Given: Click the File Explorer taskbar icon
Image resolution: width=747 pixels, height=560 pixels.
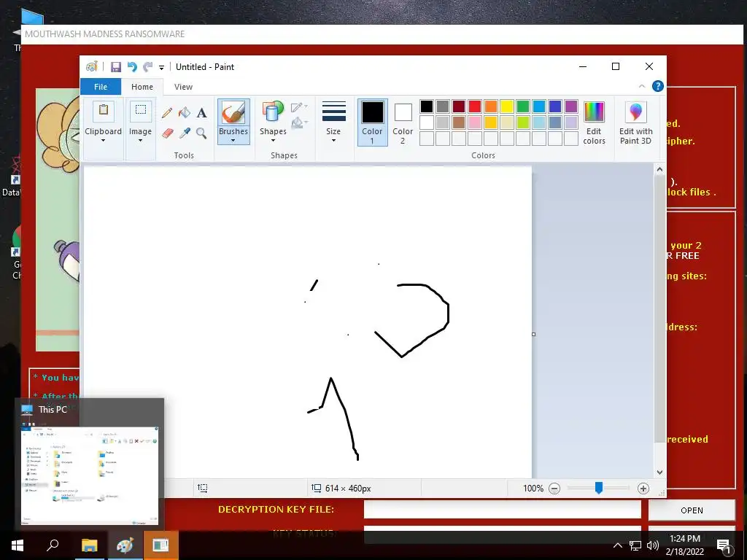Looking at the screenshot, I should point(89,545).
